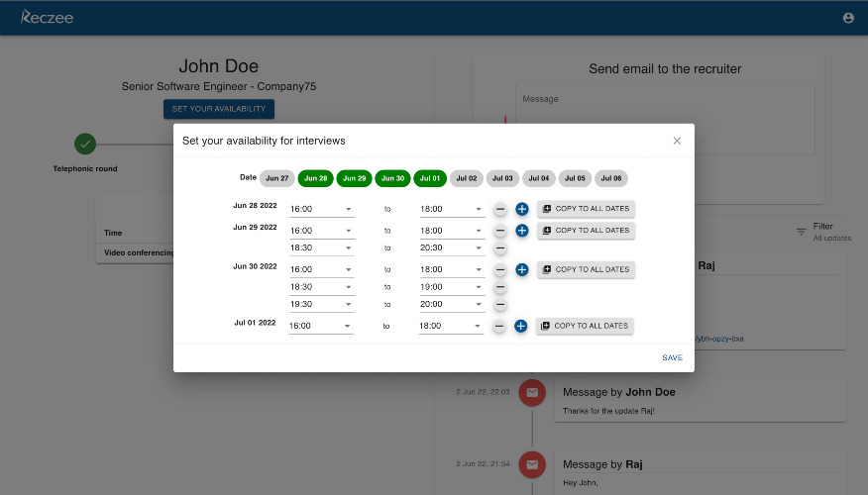Open Jun 29 end time 20:30 dropdown
868x495 pixels.
click(452, 247)
